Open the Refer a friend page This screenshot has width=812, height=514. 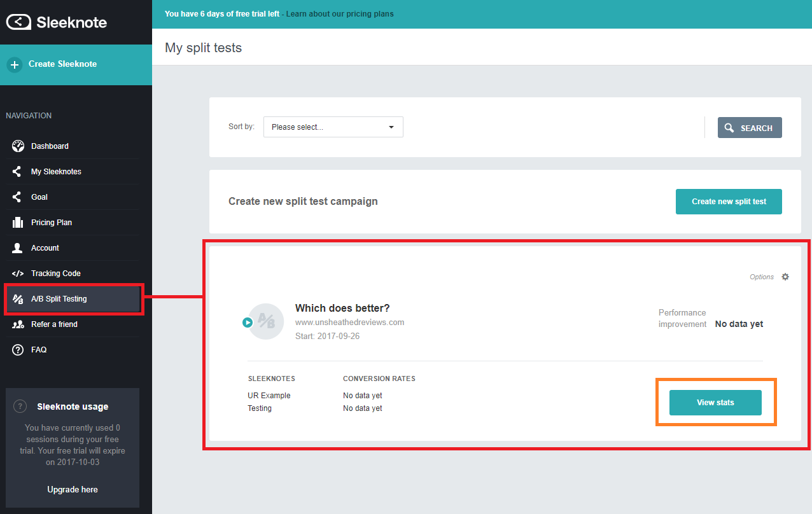click(72, 324)
